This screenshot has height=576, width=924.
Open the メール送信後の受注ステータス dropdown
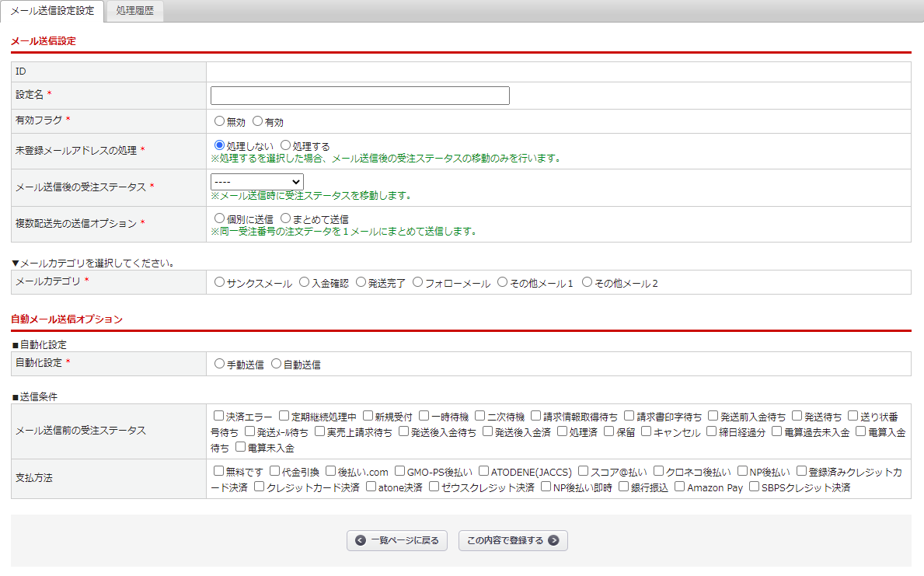pyautogui.click(x=257, y=182)
